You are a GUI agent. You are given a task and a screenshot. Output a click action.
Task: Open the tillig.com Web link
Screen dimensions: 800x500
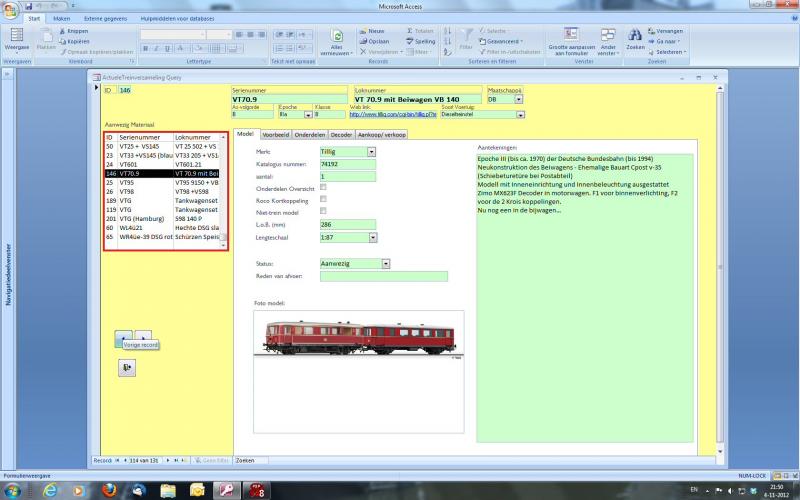click(392, 115)
